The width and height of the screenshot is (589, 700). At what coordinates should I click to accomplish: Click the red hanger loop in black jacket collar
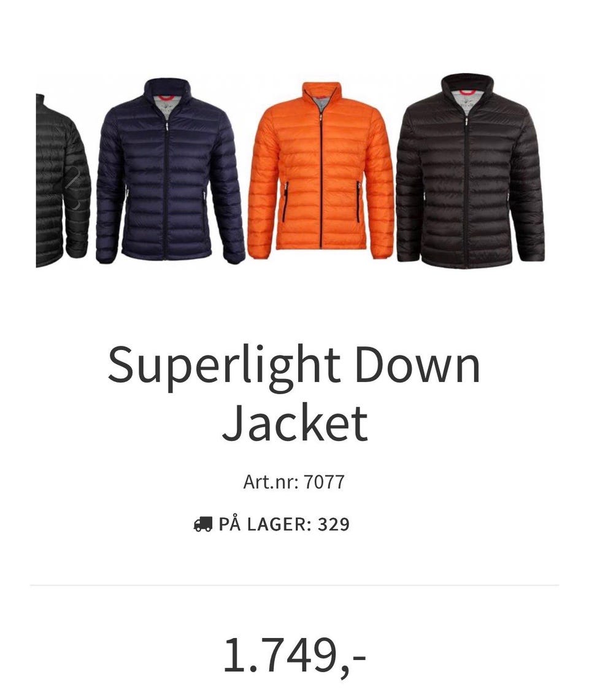point(467,91)
